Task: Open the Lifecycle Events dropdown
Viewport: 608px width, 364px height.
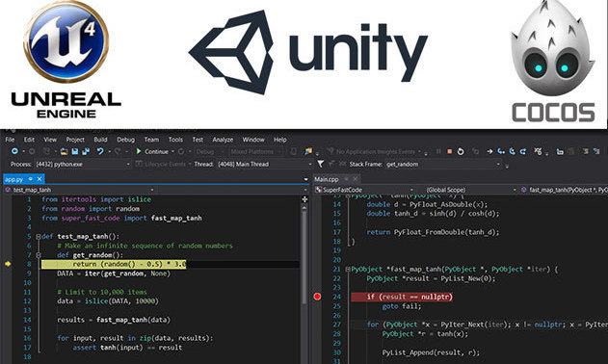Action: click(163, 164)
